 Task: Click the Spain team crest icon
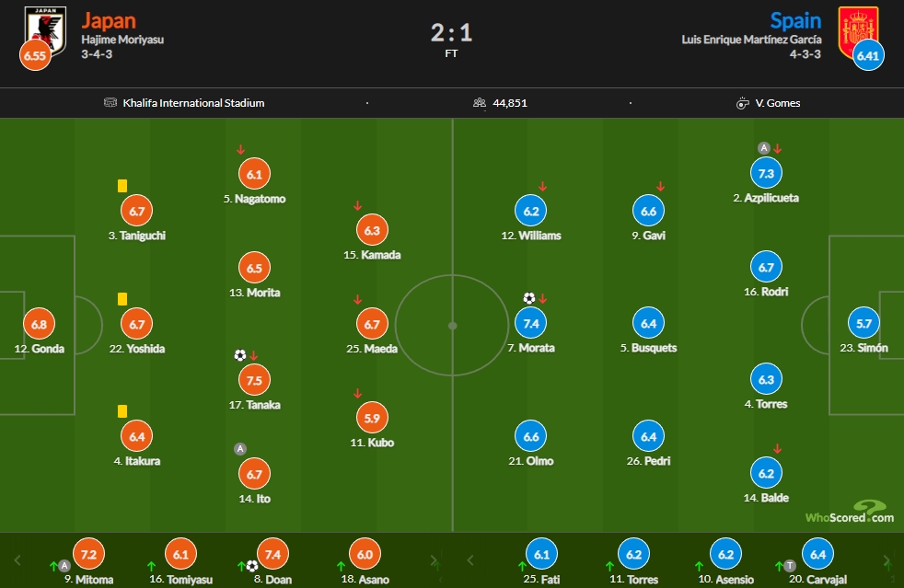tap(858, 30)
